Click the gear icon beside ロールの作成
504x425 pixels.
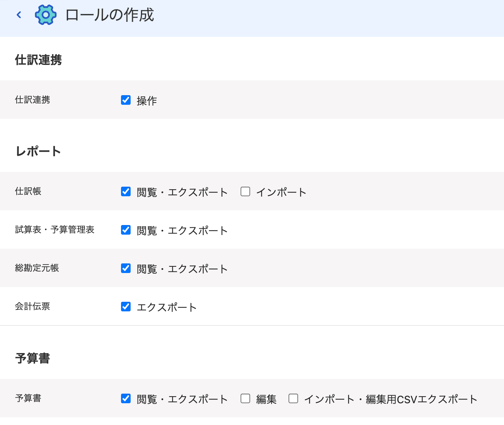tap(46, 15)
